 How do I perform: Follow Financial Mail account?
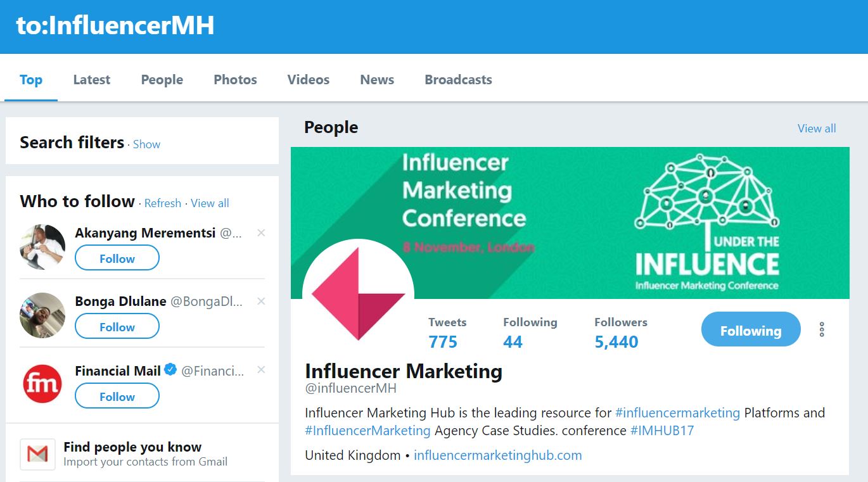coord(117,396)
